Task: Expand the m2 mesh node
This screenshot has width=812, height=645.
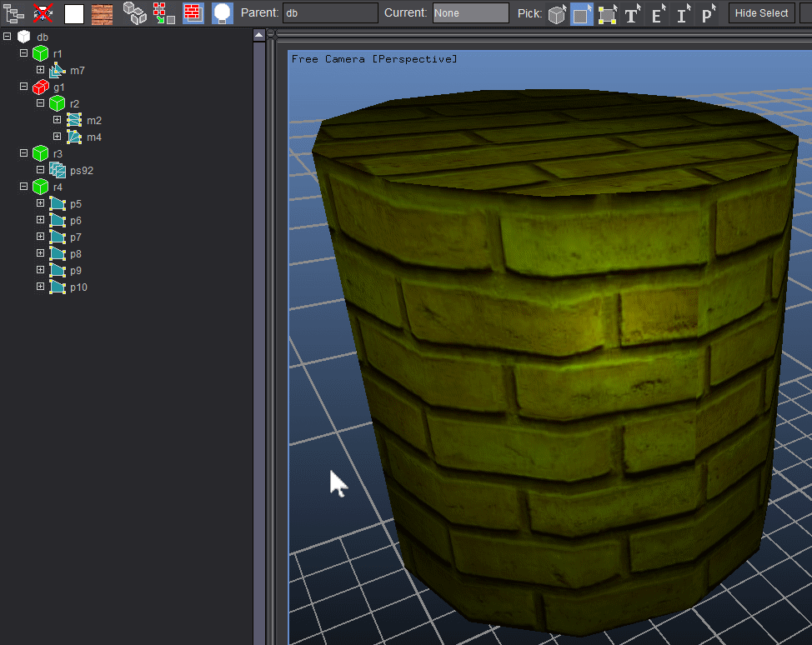Action: pyautogui.click(x=57, y=119)
